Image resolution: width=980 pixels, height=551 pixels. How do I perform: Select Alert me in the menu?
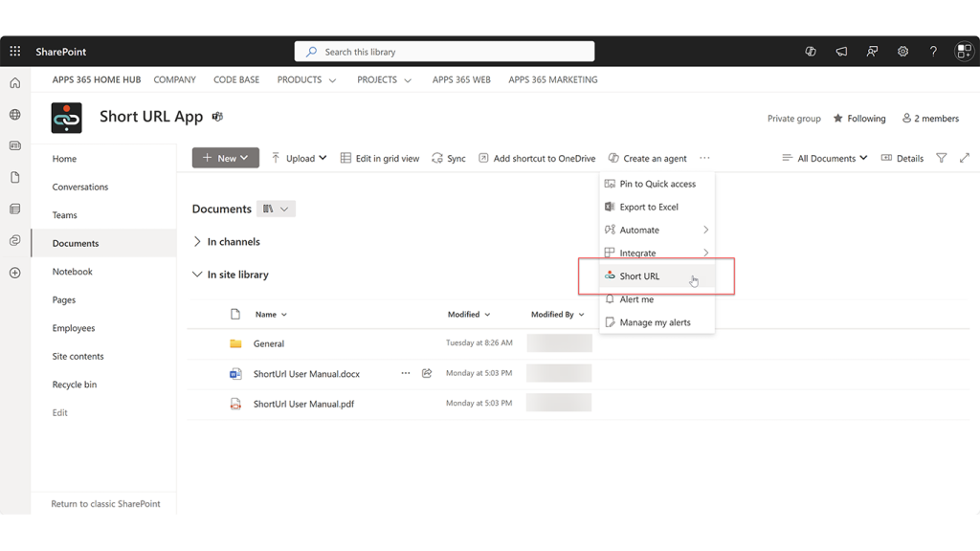point(657,299)
